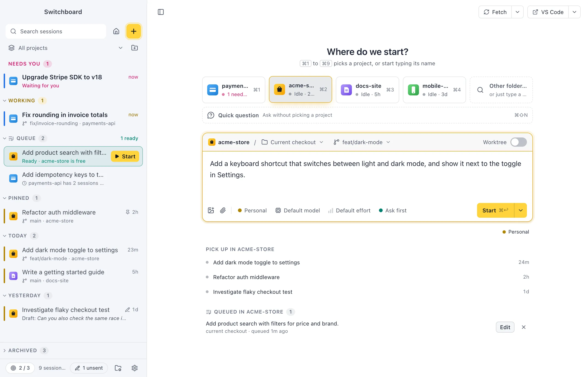The height and width of the screenshot is (377, 588).
Task: Click the folder settings icon in footer
Action: click(x=118, y=368)
